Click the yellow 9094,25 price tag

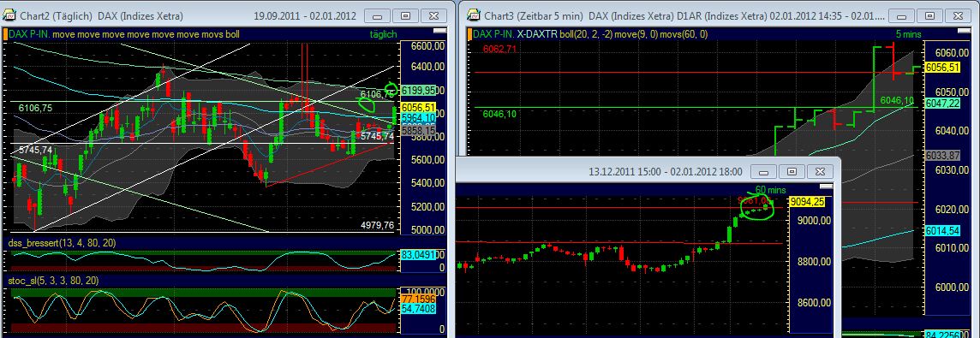pyautogui.click(x=807, y=201)
